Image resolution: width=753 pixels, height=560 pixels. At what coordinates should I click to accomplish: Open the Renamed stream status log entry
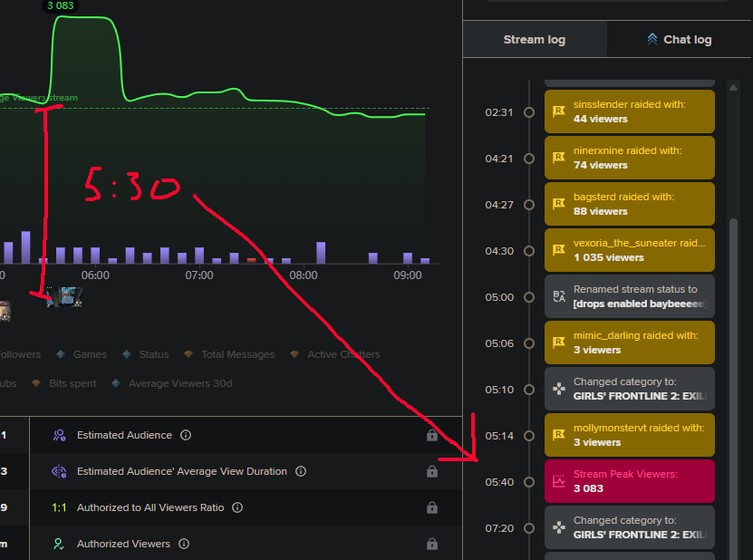pyautogui.click(x=630, y=296)
